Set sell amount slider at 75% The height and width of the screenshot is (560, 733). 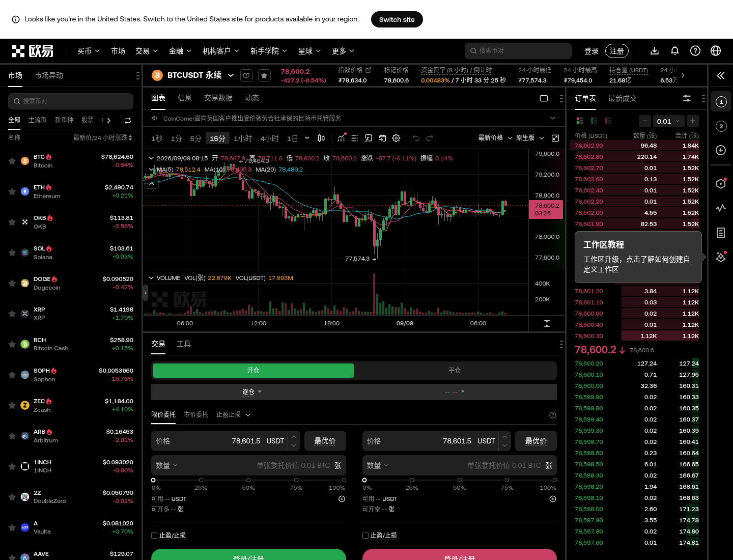tap(507, 480)
